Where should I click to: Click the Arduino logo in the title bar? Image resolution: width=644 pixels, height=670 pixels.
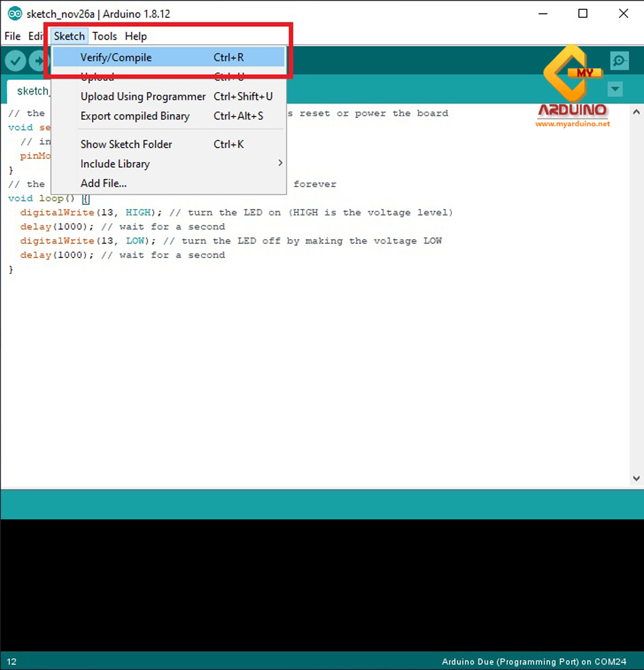15,13
